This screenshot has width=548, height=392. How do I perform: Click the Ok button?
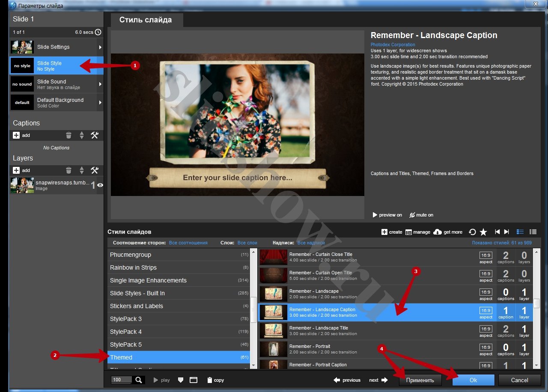(473, 380)
